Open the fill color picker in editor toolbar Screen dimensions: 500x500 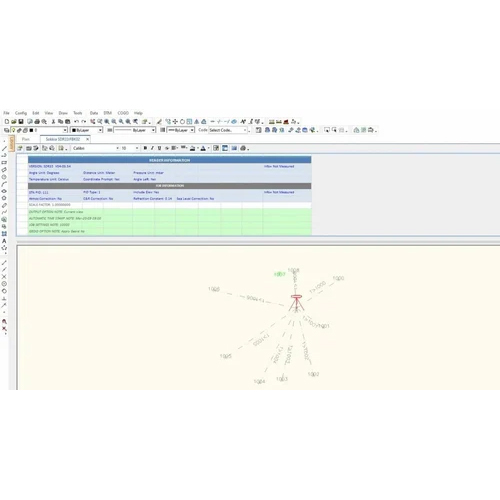193,148
